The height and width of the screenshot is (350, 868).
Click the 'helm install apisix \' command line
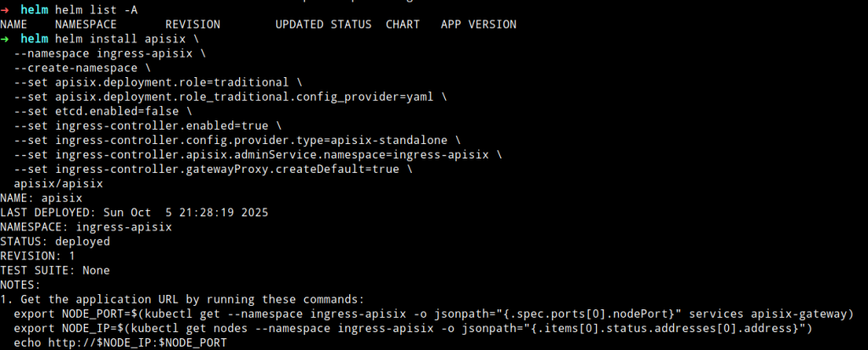(127, 39)
